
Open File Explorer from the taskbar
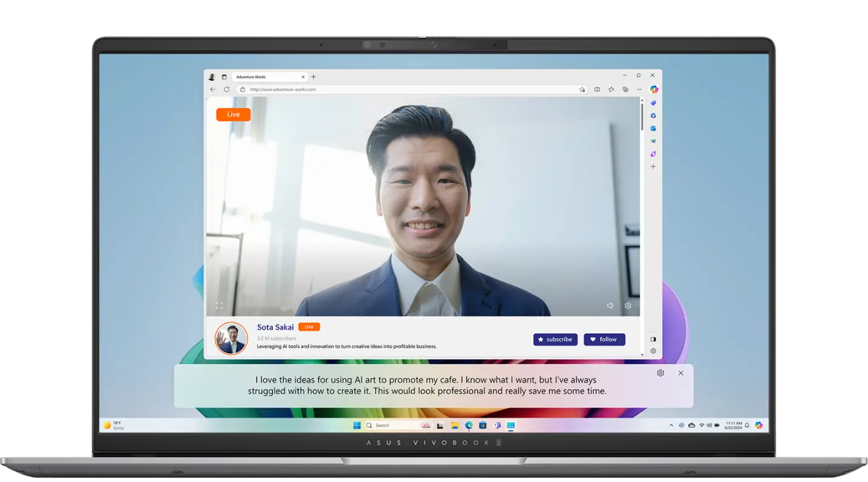coord(454,426)
